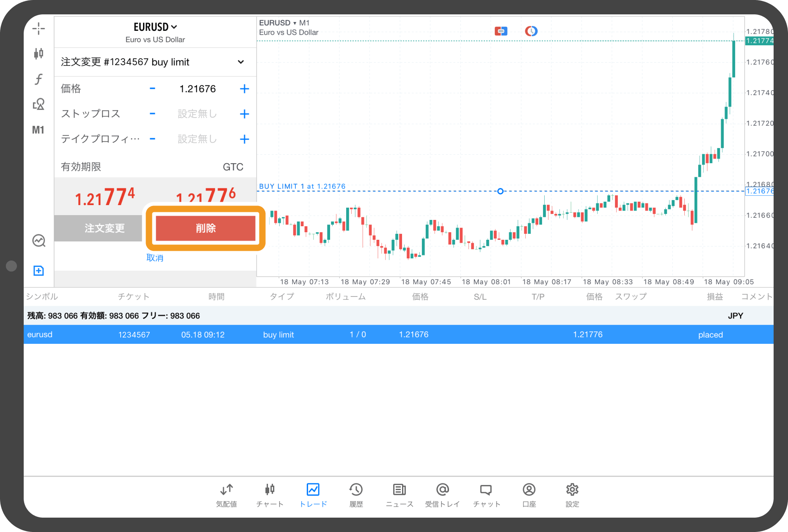Open the indicators function icon
The height and width of the screenshot is (532, 788).
(39, 79)
